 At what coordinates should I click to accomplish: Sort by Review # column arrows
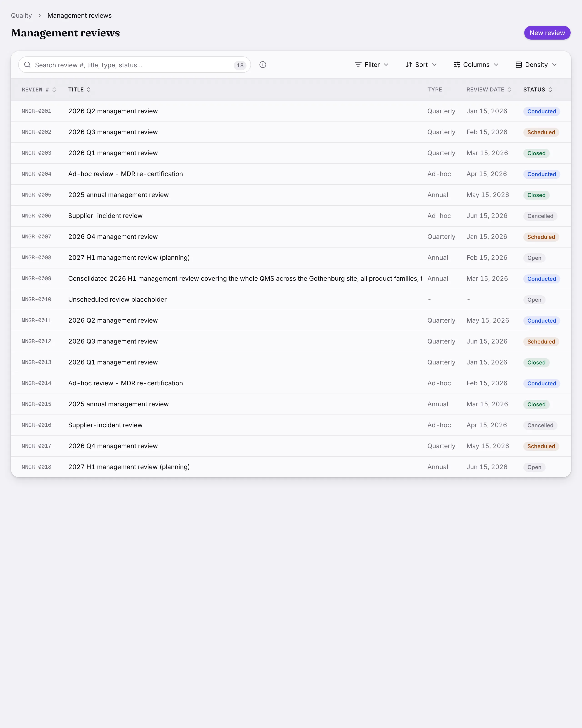tap(54, 90)
